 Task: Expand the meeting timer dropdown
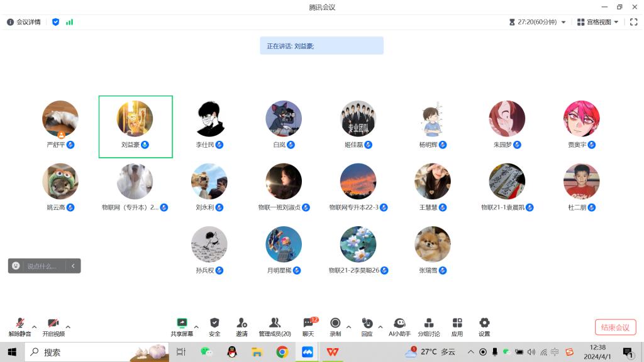(563, 22)
